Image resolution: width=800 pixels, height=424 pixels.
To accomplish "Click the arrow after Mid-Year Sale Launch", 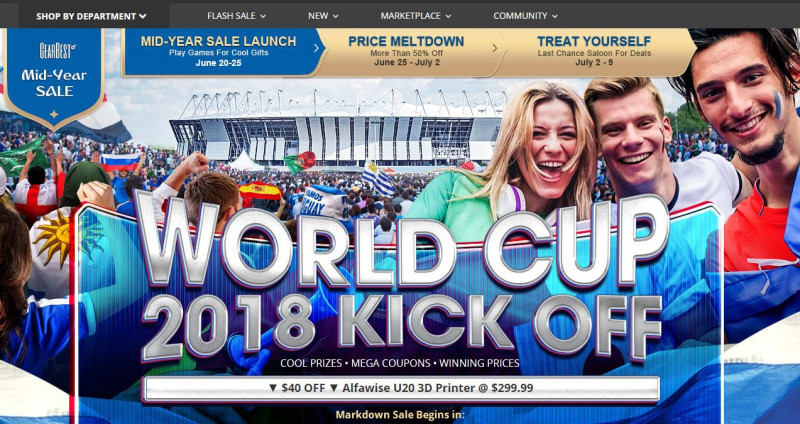I will (316, 48).
